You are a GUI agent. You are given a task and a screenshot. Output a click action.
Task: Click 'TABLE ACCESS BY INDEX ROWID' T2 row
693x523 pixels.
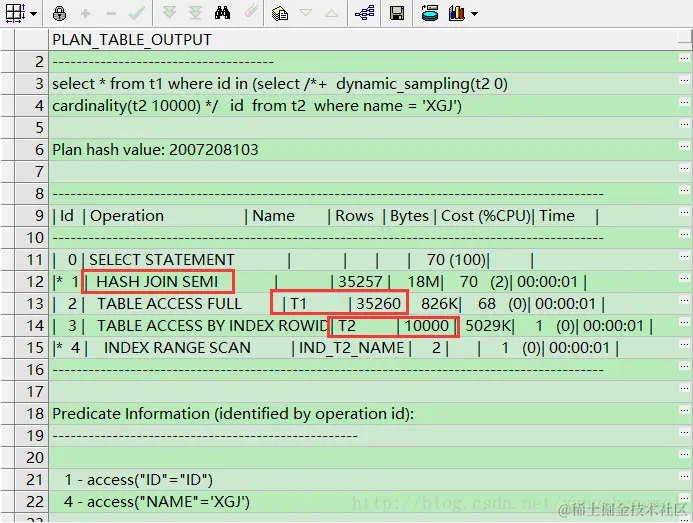(363, 326)
